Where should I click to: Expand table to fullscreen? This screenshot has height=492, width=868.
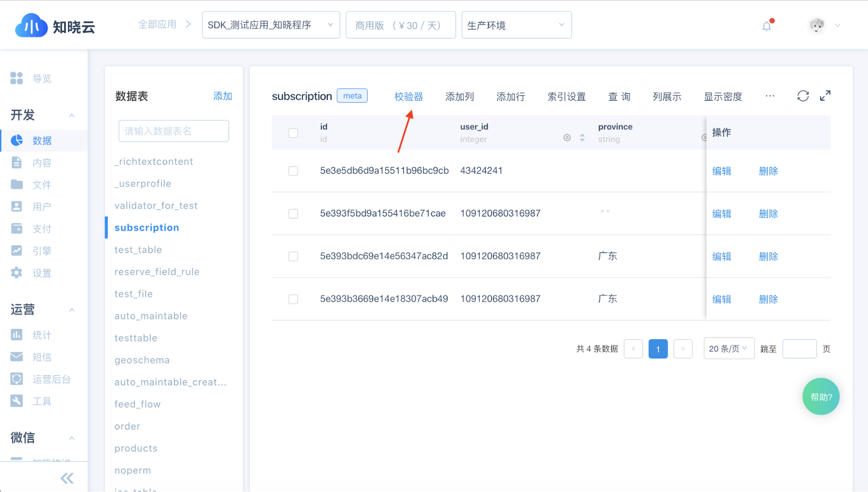point(825,95)
